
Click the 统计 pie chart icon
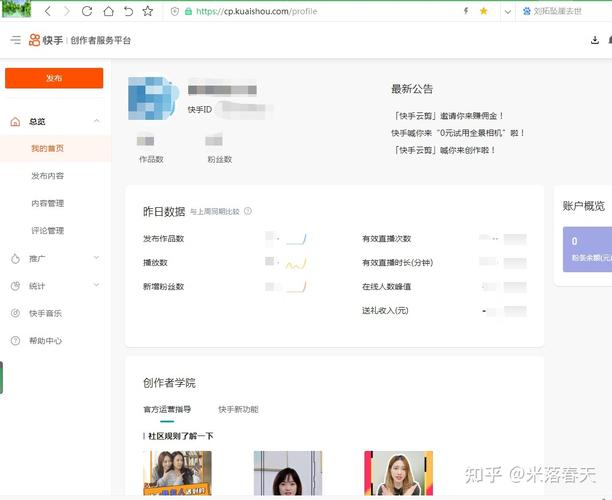tap(15, 286)
